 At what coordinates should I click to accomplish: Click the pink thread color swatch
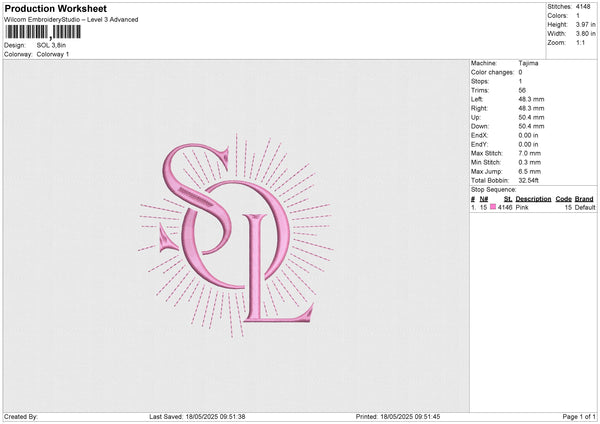[x=493, y=207]
